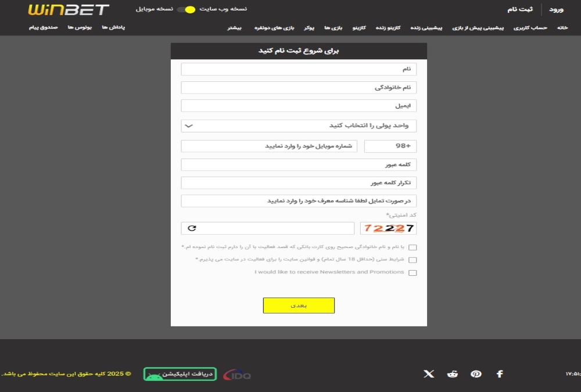Viewport: 581px width, 392px height.
Task: Click the captcha image 72227
Action: [388, 228]
